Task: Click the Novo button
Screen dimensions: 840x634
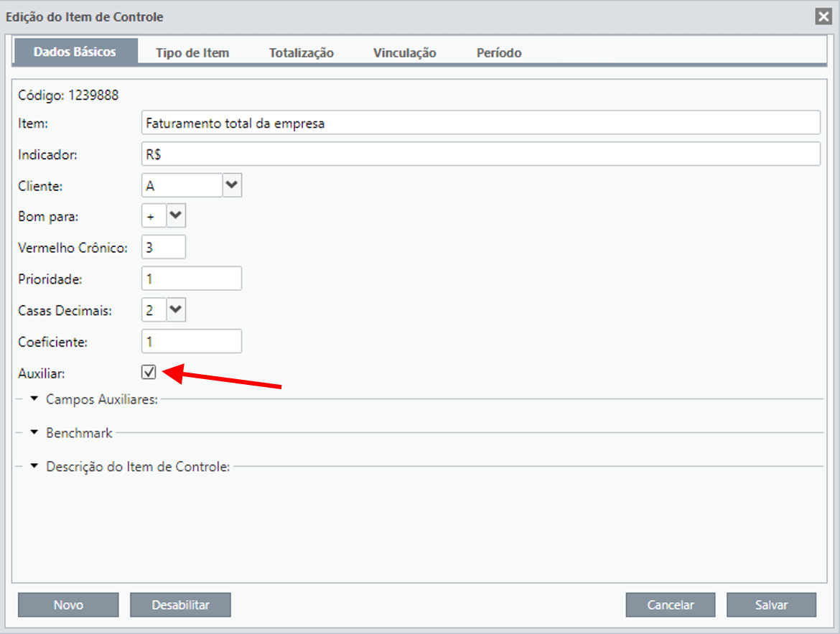Action: click(68, 605)
